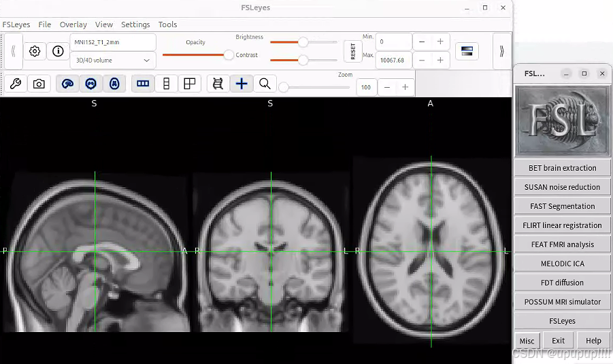Adjust the Zoom slider

314,87
